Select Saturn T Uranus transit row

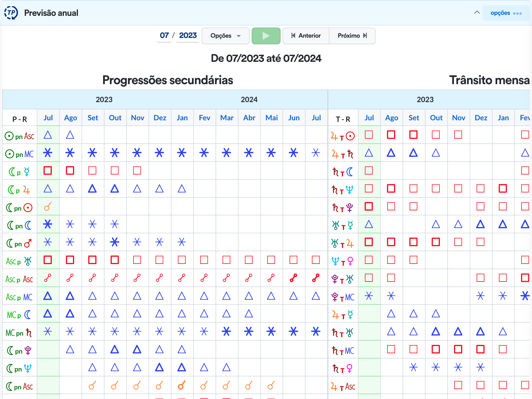[343, 333]
